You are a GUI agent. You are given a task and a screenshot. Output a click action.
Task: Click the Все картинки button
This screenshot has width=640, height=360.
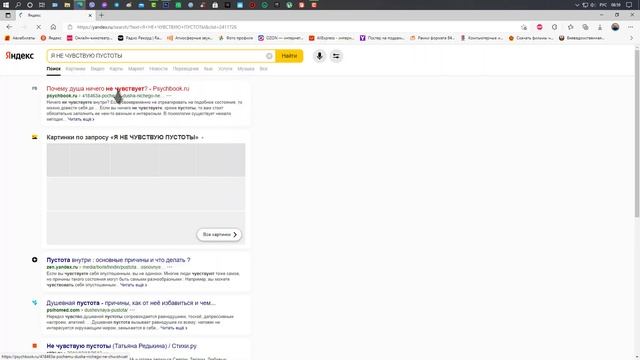point(219,235)
